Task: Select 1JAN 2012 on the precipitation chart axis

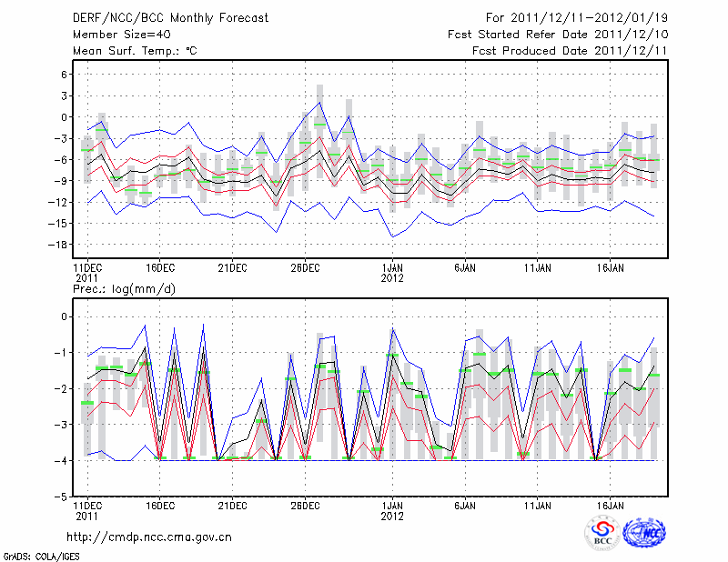Action: (x=392, y=509)
